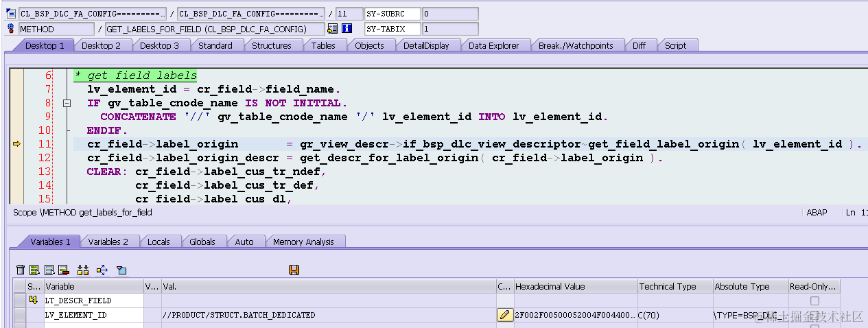This screenshot has height=328, width=868.
Task: Select the Locals tab
Action: 159,242
